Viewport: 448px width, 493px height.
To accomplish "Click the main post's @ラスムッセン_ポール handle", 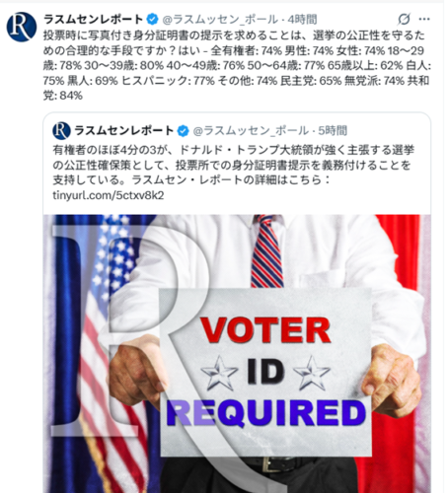I will tap(220, 20).
